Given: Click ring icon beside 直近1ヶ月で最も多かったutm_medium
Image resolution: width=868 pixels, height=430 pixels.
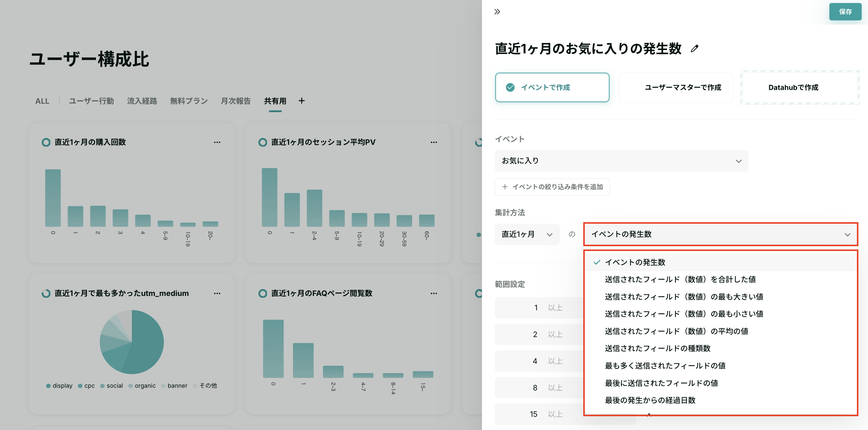Looking at the screenshot, I should [46, 293].
